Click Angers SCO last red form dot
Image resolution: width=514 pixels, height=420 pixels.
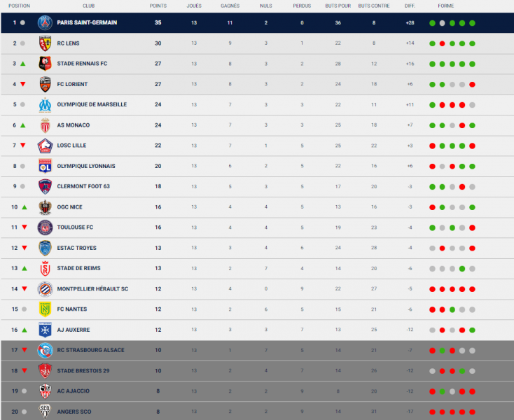(x=472, y=412)
